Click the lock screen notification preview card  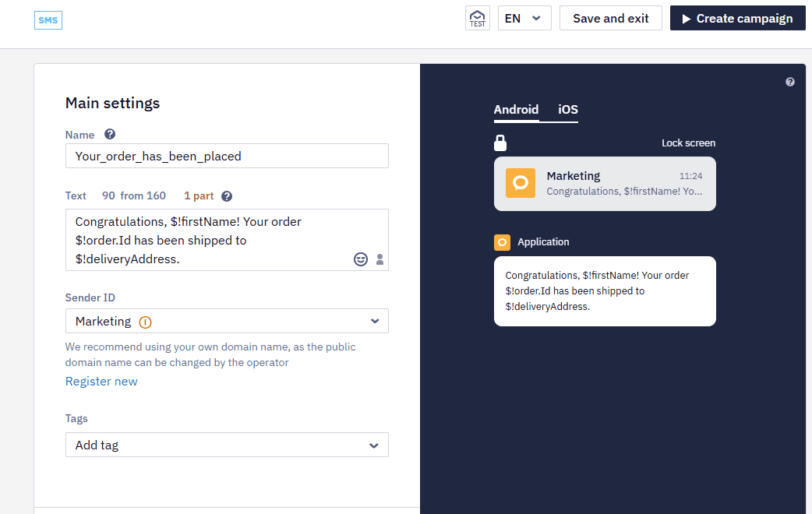click(x=605, y=184)
